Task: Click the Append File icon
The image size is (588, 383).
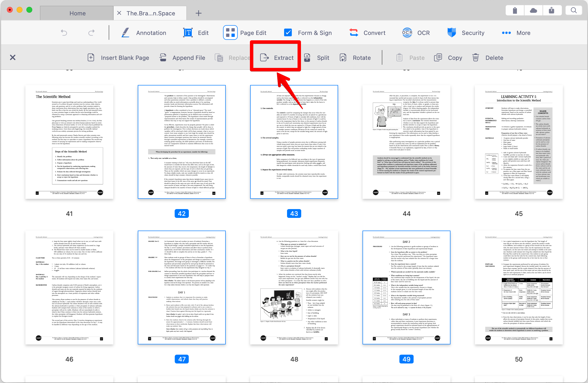Action: (163, 58)
